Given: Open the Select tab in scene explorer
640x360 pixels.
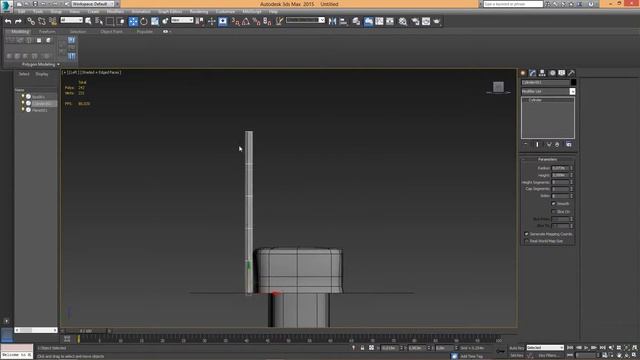Looking at the screenshot, I should coord(24,74).
